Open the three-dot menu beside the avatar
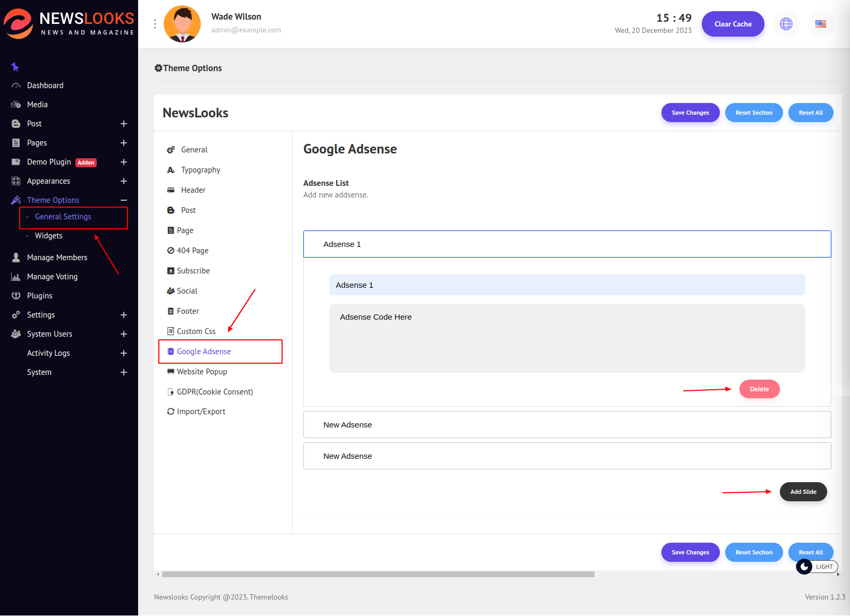 pyautogui.click(x=155, y=24)
